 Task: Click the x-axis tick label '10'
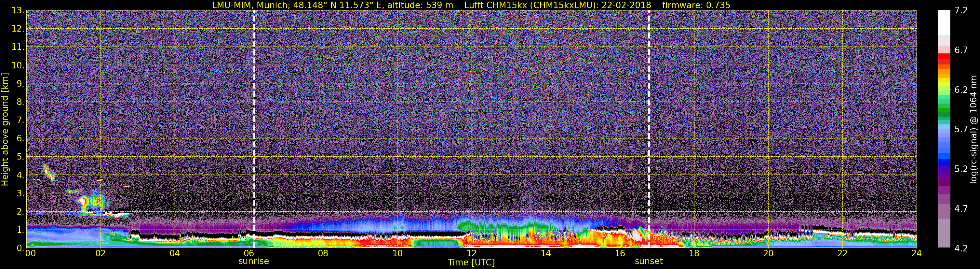pos(397,254)
